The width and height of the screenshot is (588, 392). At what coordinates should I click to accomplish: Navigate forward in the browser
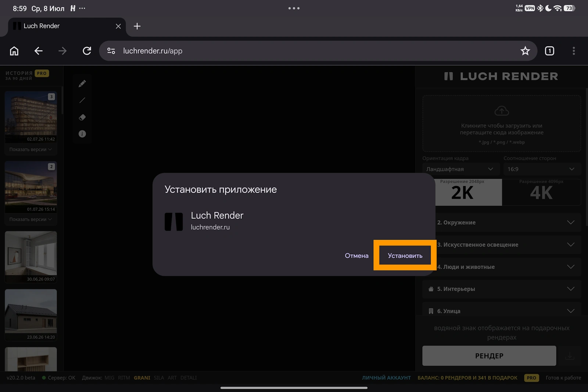coord(62,51)
